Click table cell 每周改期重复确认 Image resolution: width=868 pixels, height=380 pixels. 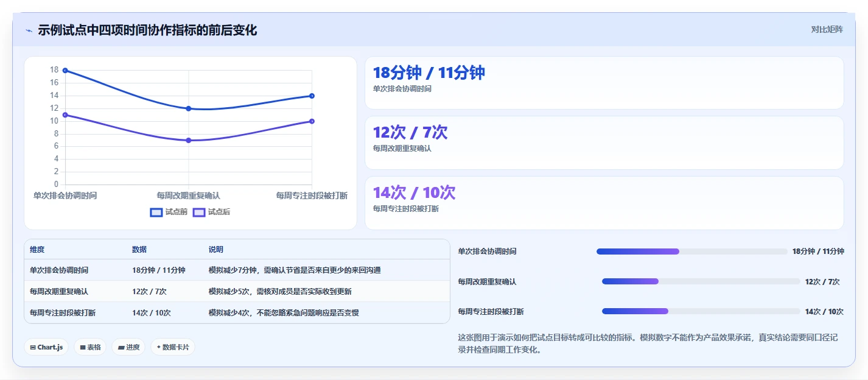[59, 292]
